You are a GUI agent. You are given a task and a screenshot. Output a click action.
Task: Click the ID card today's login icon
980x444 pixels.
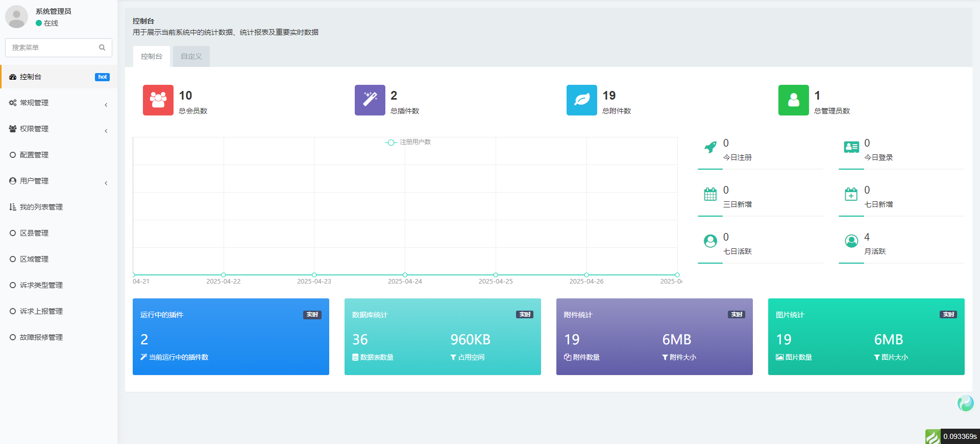point(851,148)
